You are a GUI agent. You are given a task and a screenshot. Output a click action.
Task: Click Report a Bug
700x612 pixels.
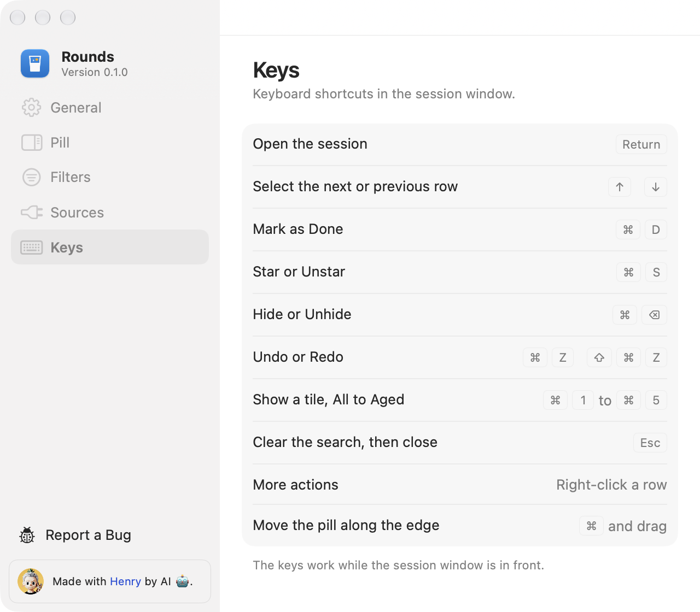tap(75, 535)
